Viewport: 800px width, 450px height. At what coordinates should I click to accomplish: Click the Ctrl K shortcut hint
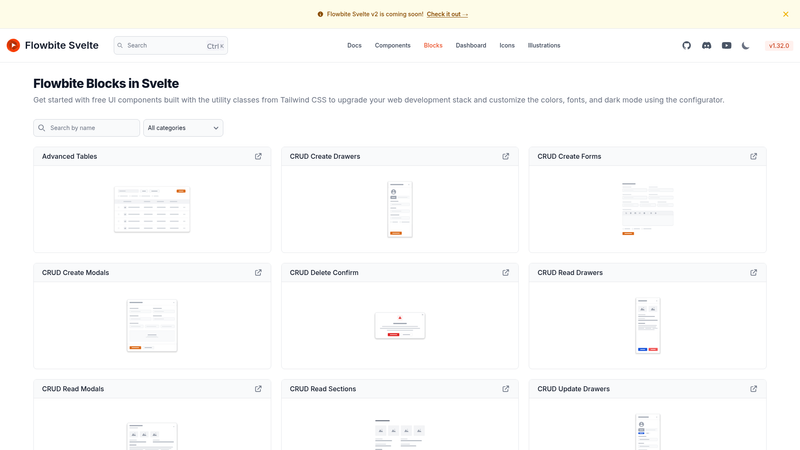pyautogui.click(x=215, y=46)
